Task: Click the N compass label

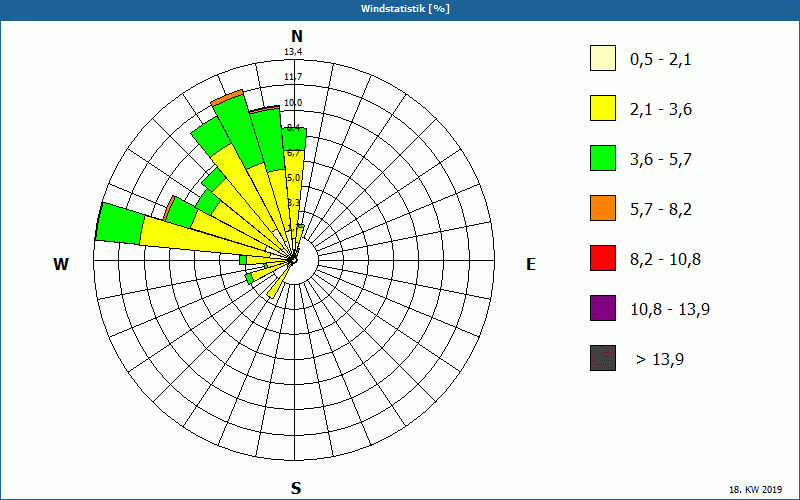Action: point(297,36)
